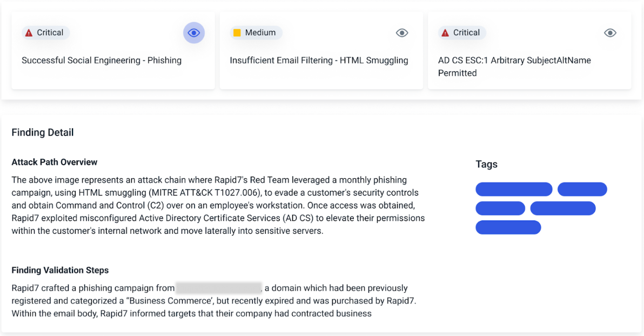This screenshot has height=336, width=644.
Task: Select the second blue tag in first row
Action: tap(582, 189)
